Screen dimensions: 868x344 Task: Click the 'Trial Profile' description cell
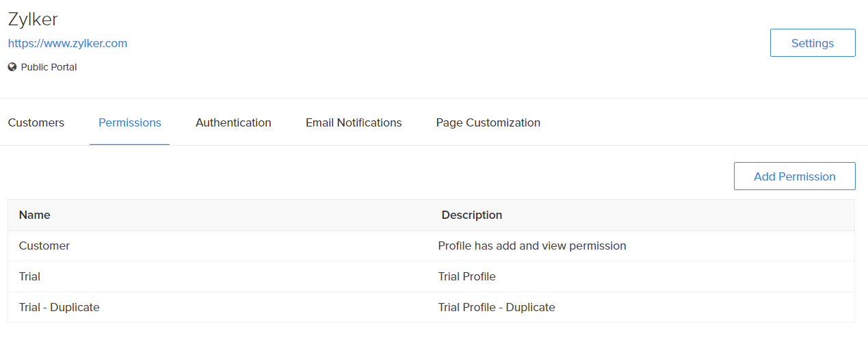(x=466, y=276)
